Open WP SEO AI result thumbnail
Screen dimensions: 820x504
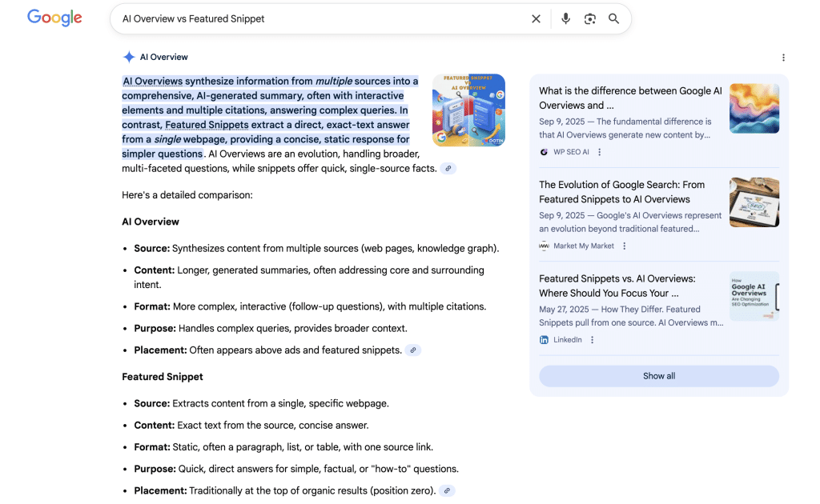[754, 109]
